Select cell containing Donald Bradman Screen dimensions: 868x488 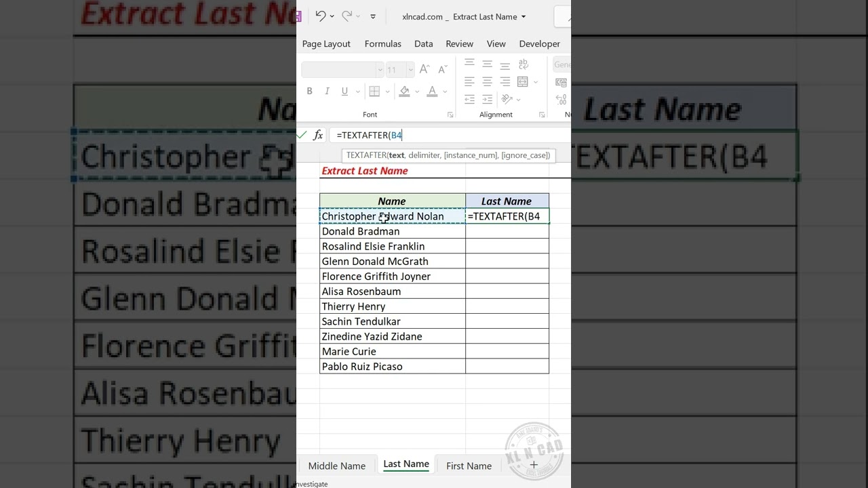point(393,231)
